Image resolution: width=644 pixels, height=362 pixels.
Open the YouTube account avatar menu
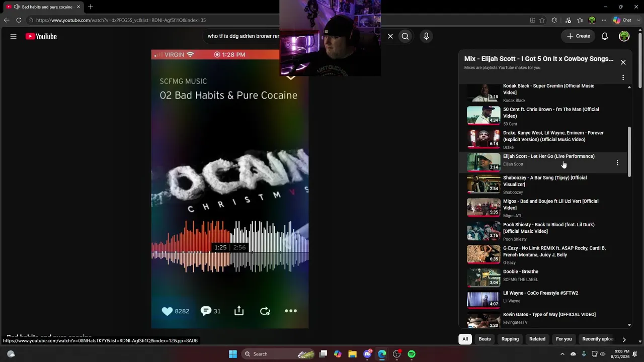[624, 36]
